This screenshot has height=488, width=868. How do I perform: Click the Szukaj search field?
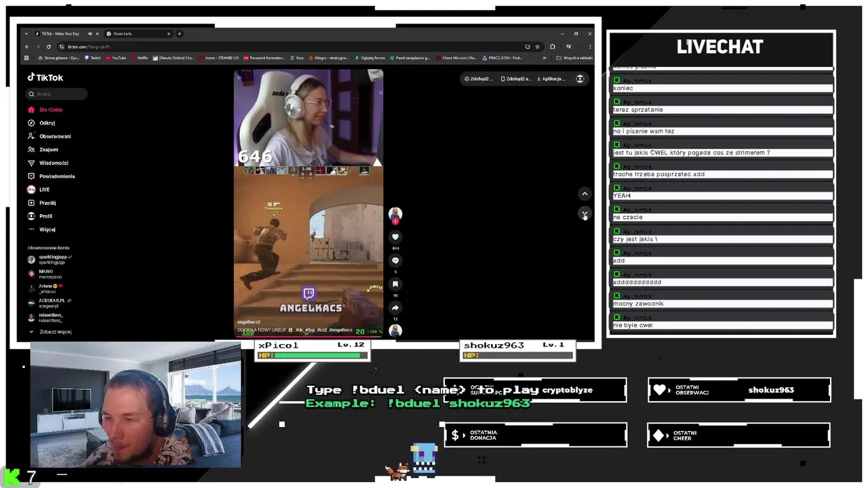point(57,94)
